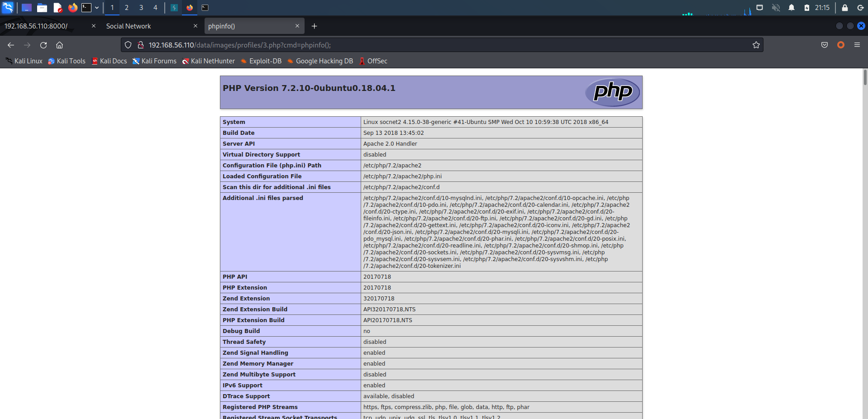Click the Debug Build label
868x419 pixels.
pyautogui.click(x=241, y=331)
